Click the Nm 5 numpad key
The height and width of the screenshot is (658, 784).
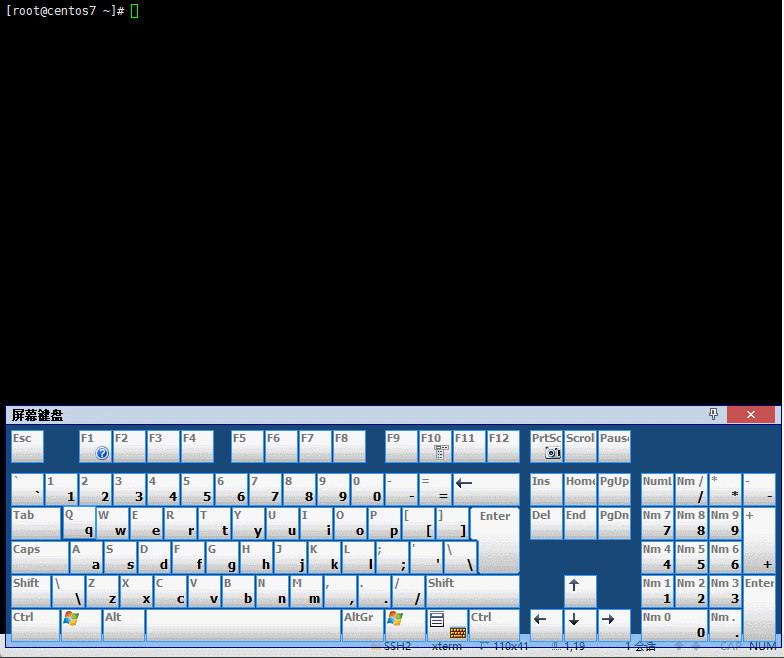pyautogui.click(x=691, y=557)
